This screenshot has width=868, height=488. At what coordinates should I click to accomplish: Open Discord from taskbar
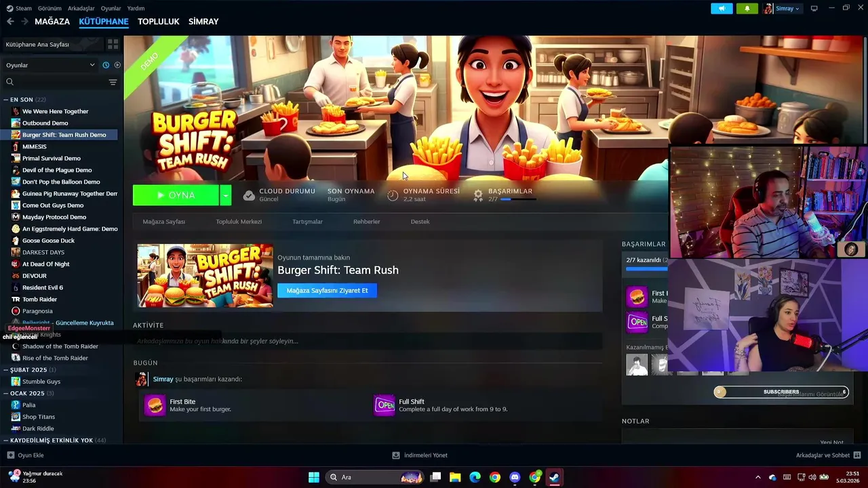coord(515,477)
